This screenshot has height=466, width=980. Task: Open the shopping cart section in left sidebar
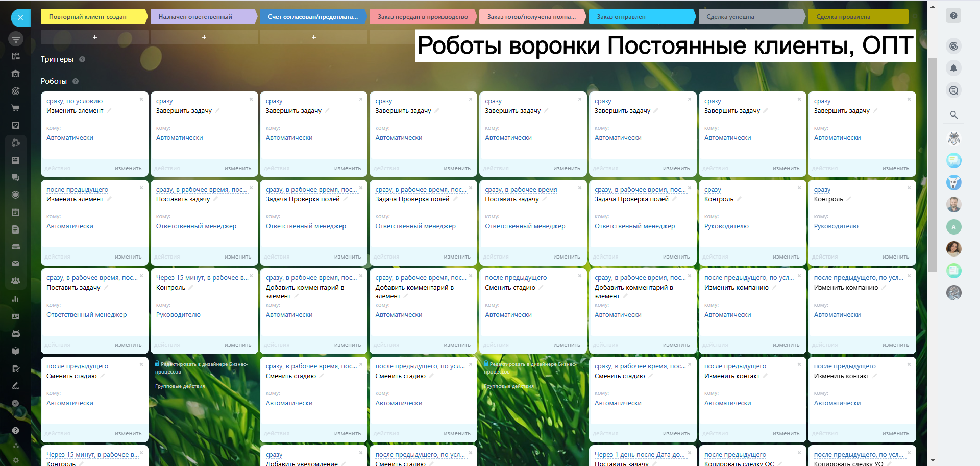[x=15, y=108]
